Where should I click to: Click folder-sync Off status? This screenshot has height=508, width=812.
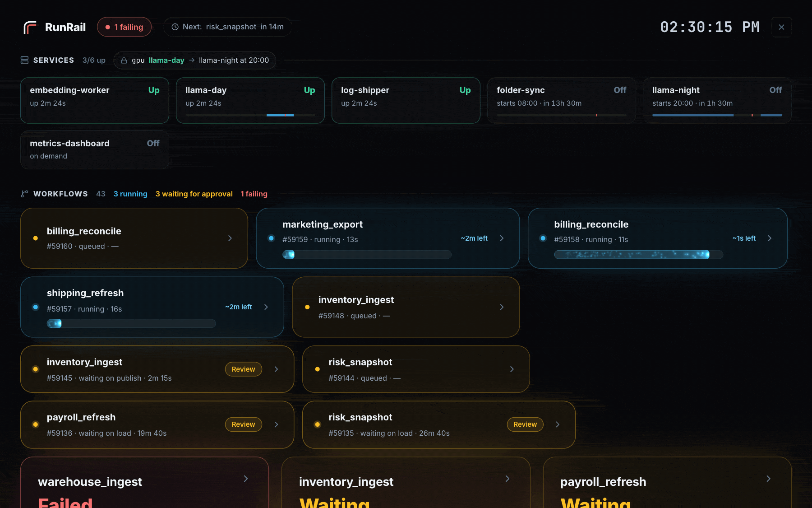[x=620, y=90]
